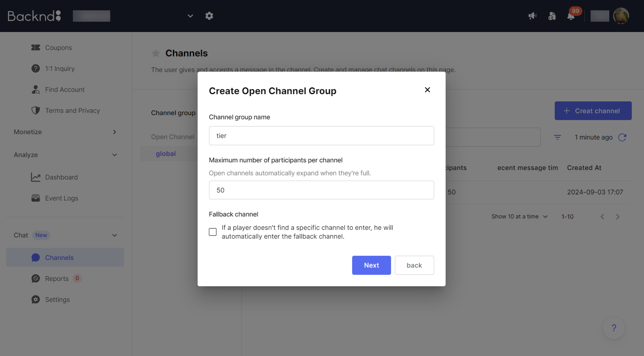The image size is (644, 356).
Task: Open the help question mark button
Action: tap(614, 328)
